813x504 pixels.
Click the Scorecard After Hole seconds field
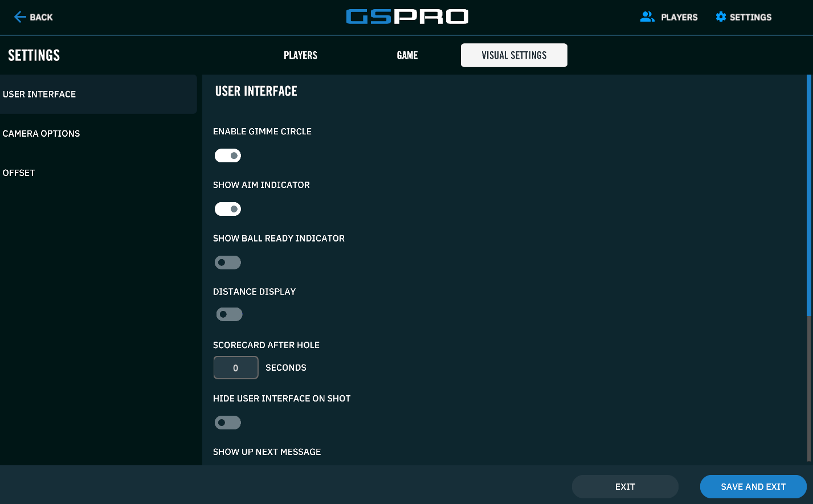click(x=236, y=368)
